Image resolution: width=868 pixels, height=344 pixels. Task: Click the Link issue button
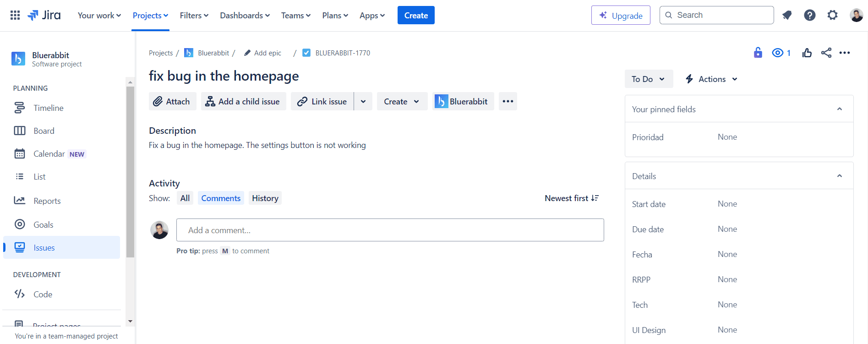tap(322, 101)
